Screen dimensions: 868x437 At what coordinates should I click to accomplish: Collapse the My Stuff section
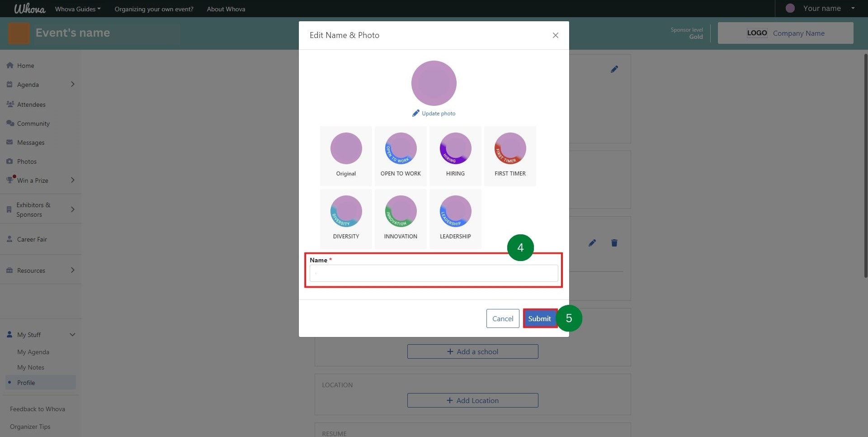coord(72,335)
